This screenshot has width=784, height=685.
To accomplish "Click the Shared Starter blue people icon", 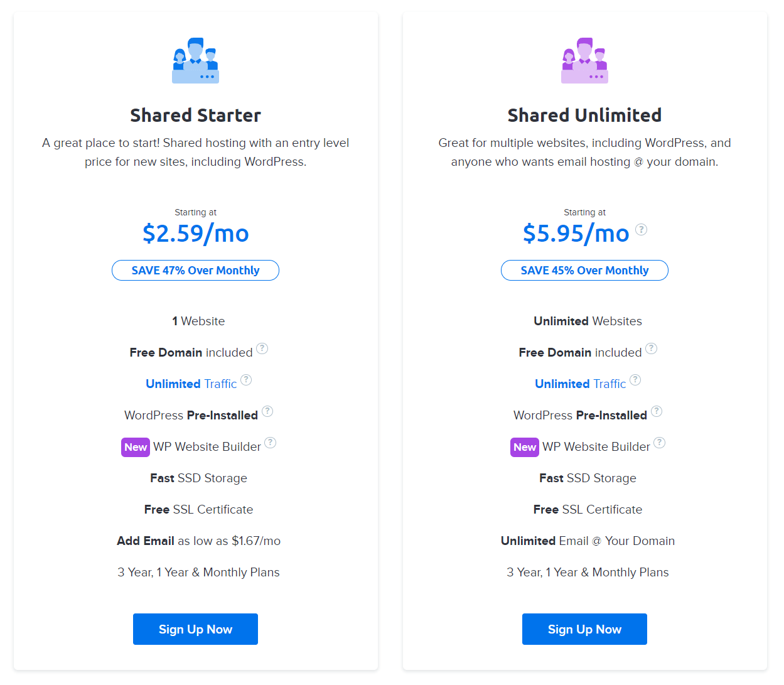I will tap(195, 60).
